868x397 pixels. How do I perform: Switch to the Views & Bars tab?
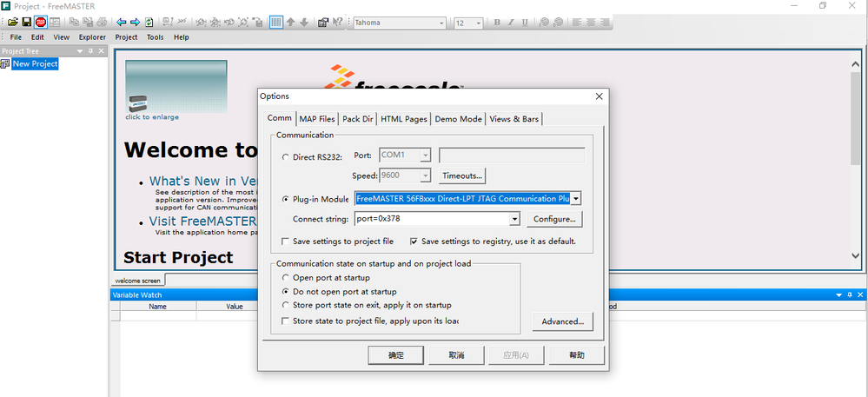pos(514,119)
